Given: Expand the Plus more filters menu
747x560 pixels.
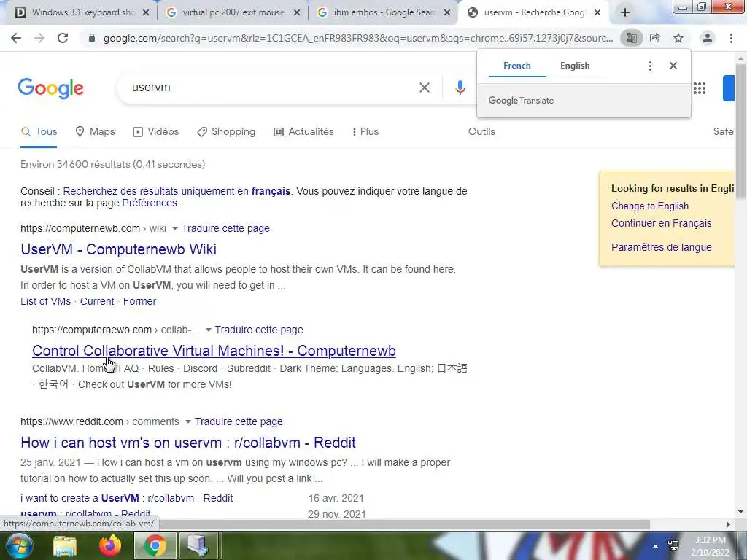Looking at the screenshot, I should [365, 132].
